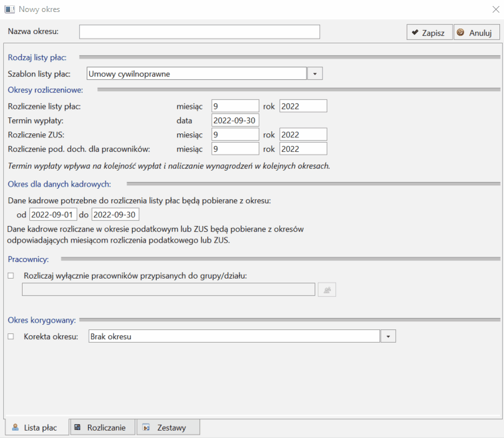The image size is (504, 438).
Task: Click the group selection people icon button
Action: (327, 289)
